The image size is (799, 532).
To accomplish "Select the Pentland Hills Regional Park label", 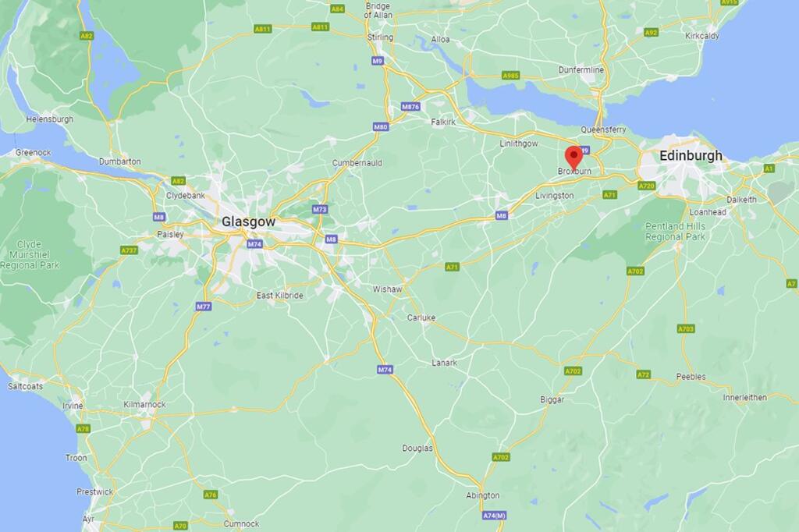I will coord(675,232).
